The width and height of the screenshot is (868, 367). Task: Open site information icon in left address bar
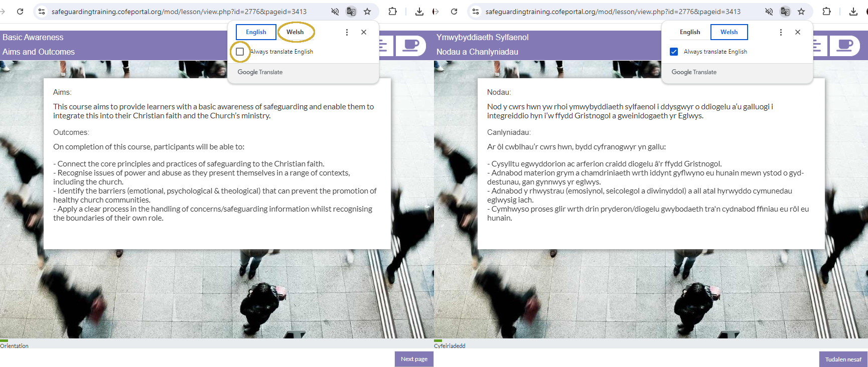point(42,11)
